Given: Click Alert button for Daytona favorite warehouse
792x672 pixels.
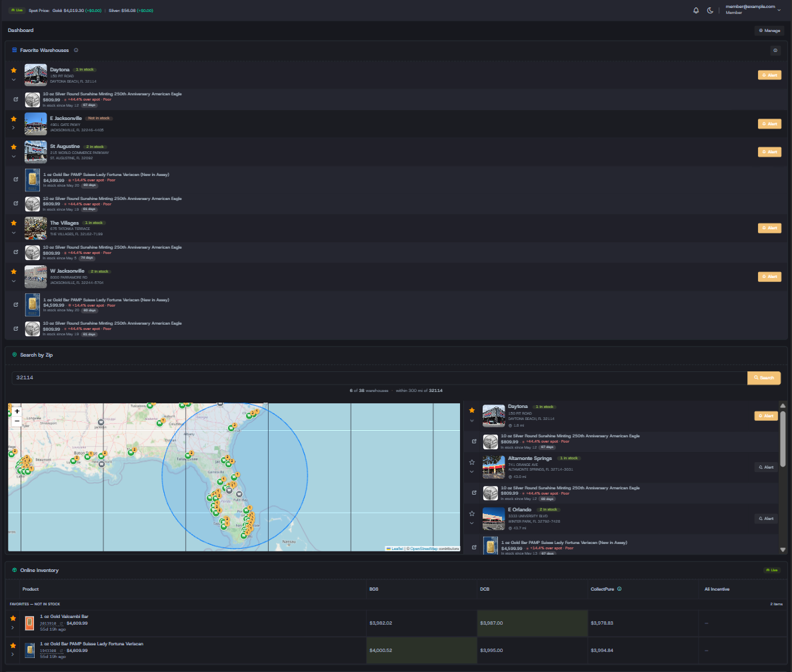Looking at the screenshot, I should coord(769,75).
